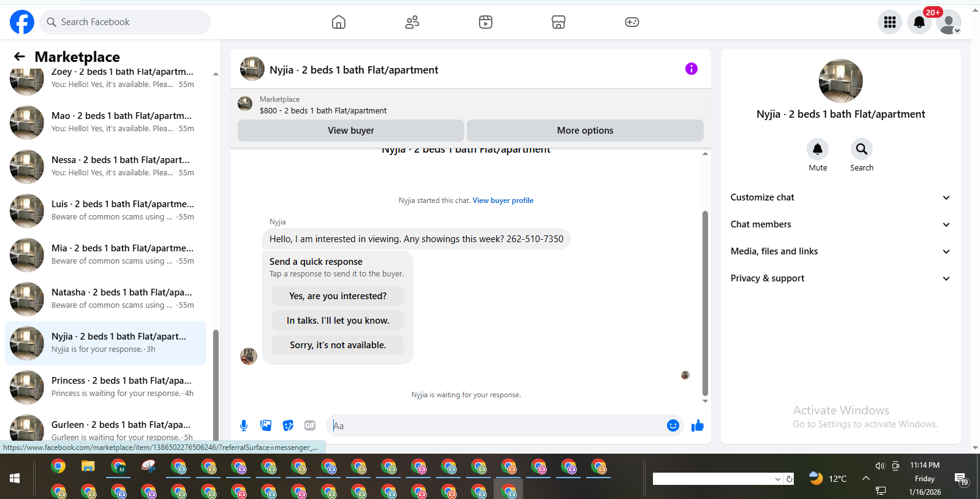980x499 pixels.
Task: Open the Facebook menu grid icon
Action: pos(890,22)
